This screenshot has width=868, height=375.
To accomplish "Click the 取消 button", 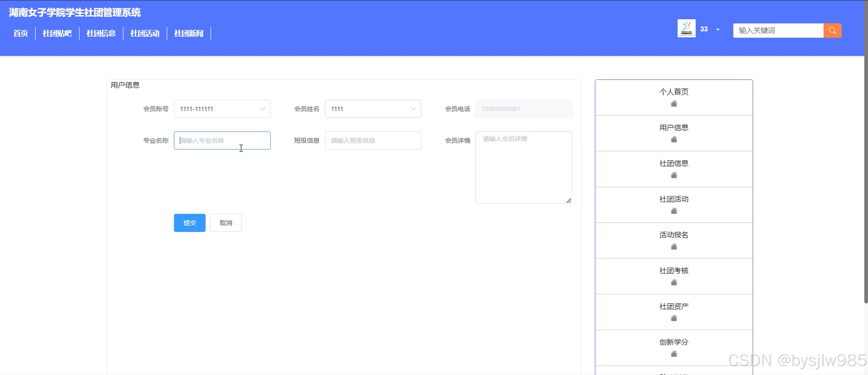I will coord(226,223).
